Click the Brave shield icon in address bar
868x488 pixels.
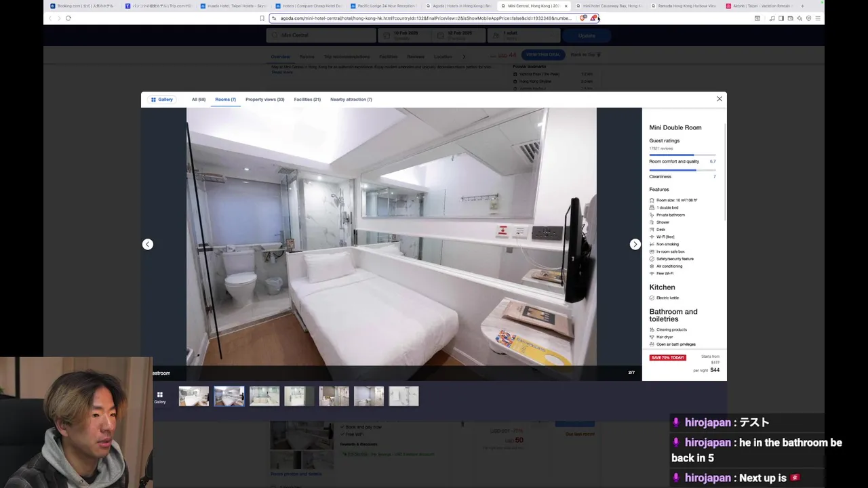coord(584,18)
